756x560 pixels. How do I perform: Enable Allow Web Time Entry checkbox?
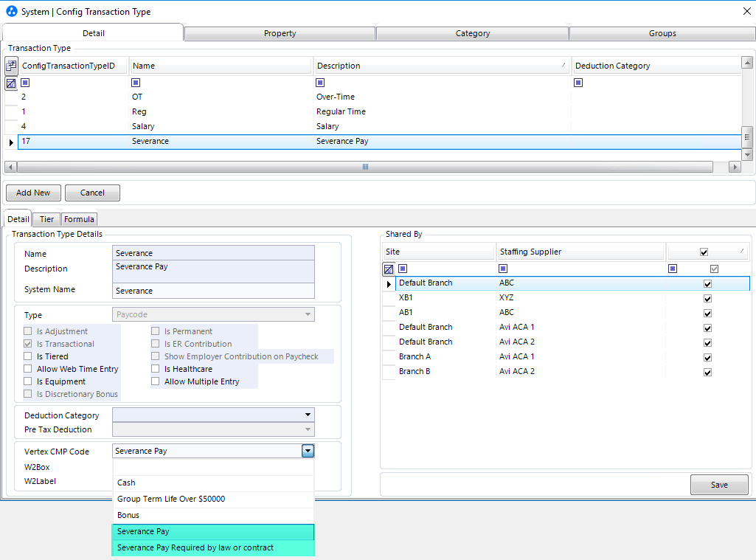tap(28, 369)
